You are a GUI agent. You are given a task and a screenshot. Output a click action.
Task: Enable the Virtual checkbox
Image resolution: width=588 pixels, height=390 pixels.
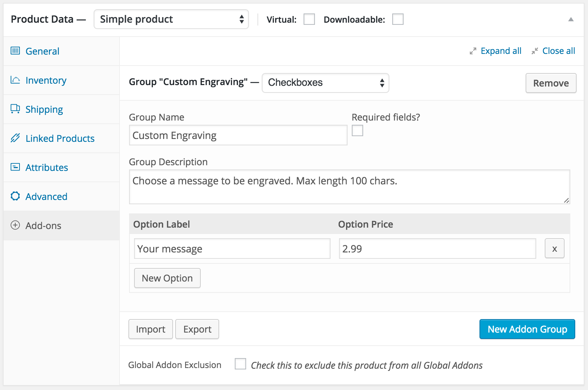[309, 19]
